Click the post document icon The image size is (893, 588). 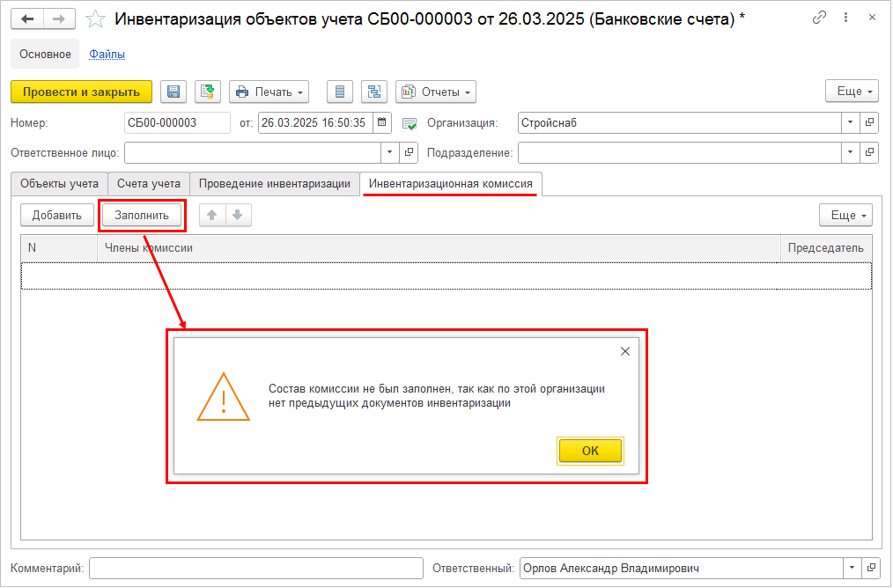(207, 92)
